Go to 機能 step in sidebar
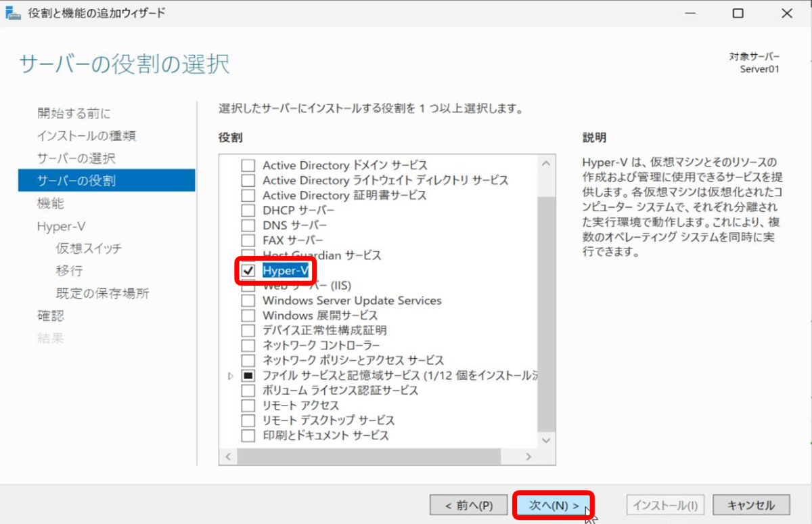Viewport: 812px width, 524px height. 51,203
